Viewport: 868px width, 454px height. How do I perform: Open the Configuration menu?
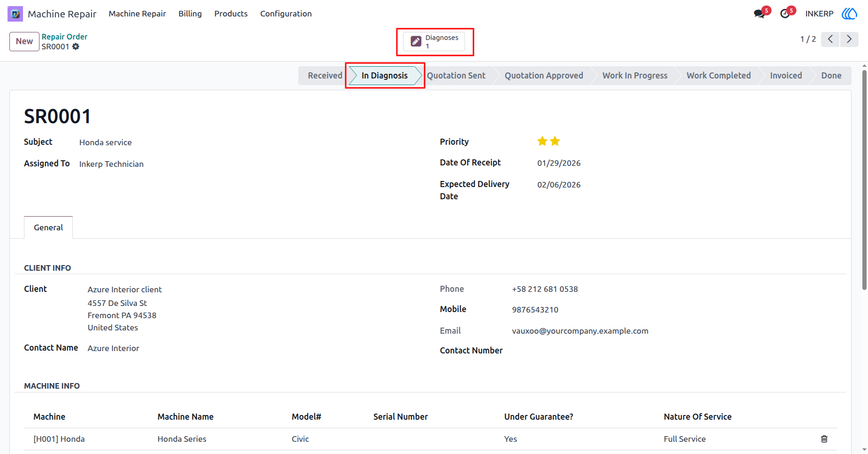pos(286,14)
